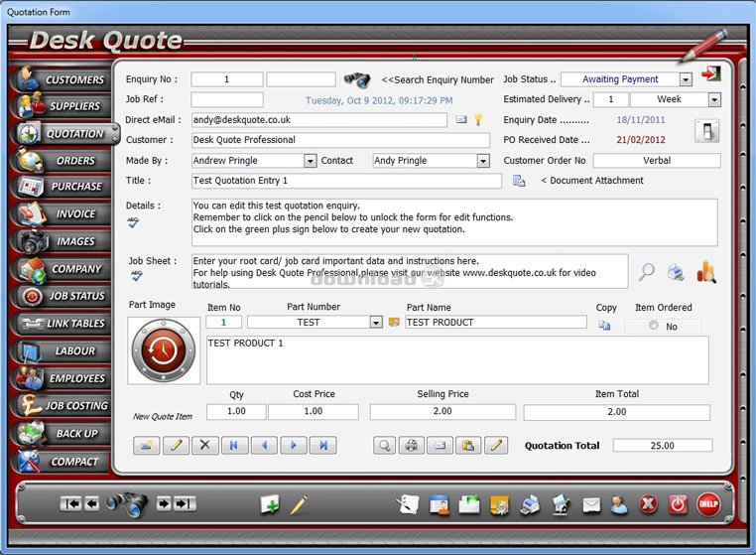This screenshot has height=555, width=756.
Task: Go to previous quote item
Action: point(264,446)
